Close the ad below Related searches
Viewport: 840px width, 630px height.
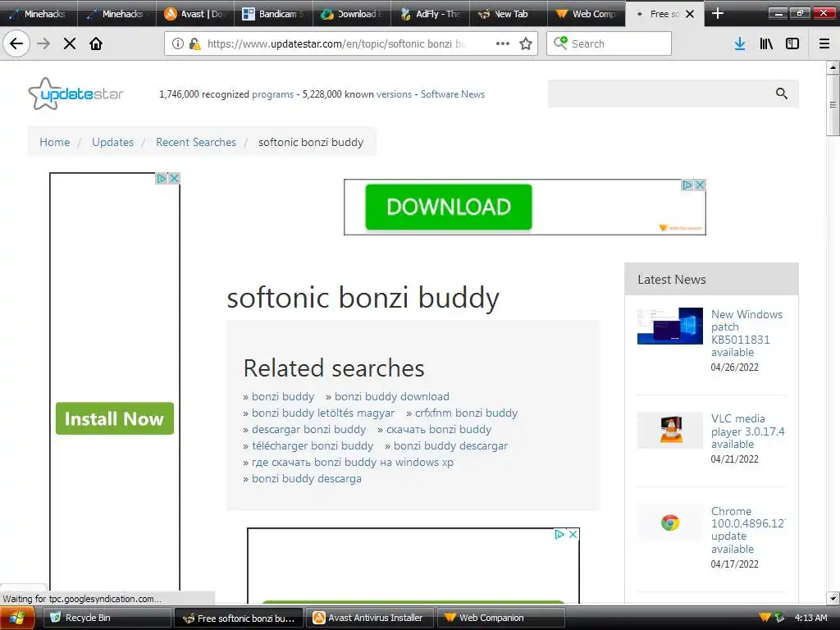[x=573, y=534]
